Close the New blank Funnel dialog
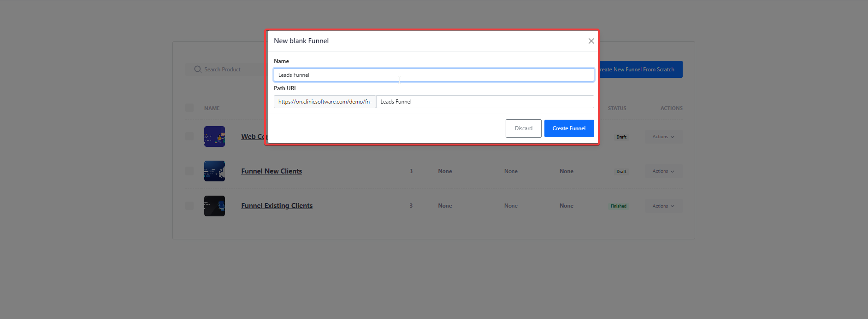The width and height of the screenshot is (868, 319). tap(591, 41)
